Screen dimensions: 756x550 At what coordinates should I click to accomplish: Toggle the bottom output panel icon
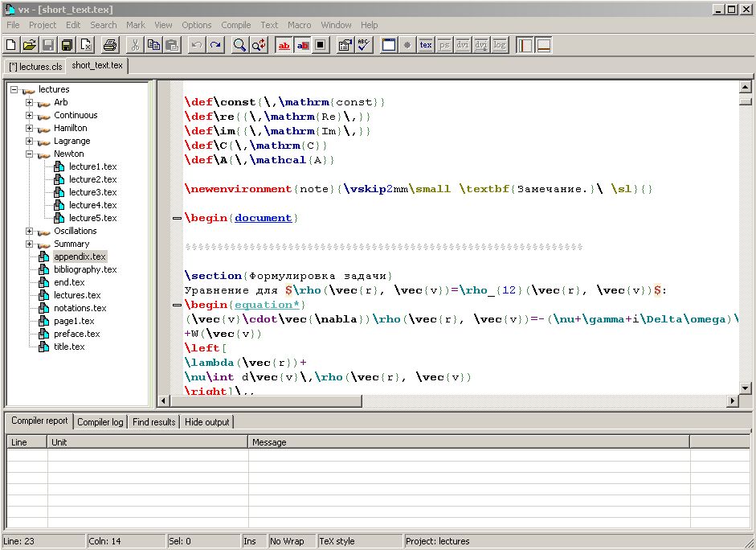[x=543, y=45]
